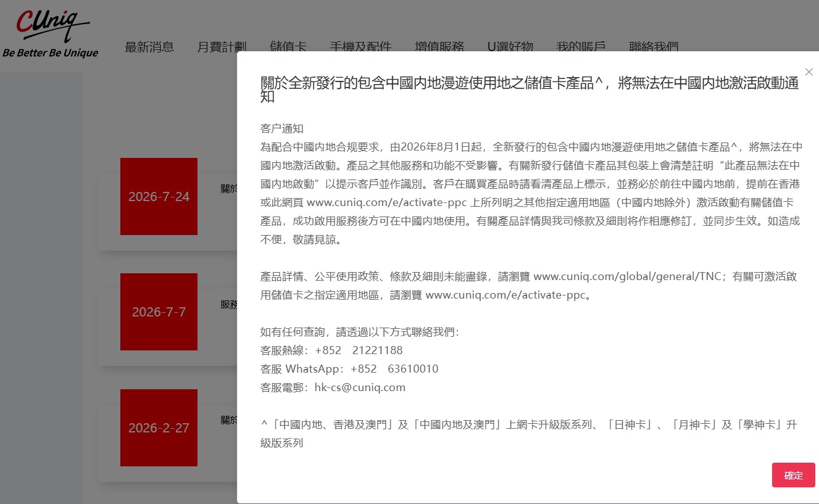This screenshot has height=504, width=819.
Task: Open the news item dated 2026-2-27
Action: click(x=159, y=428)
